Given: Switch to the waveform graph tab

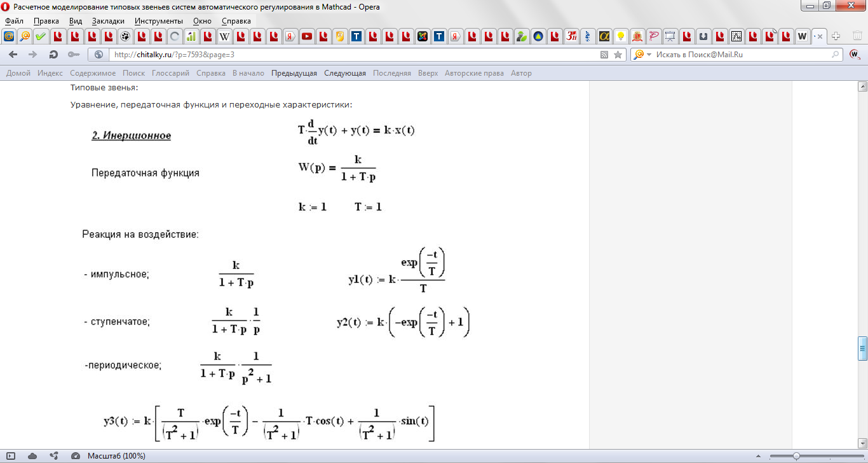Looking at the screenshot, I should coord(736,36).
